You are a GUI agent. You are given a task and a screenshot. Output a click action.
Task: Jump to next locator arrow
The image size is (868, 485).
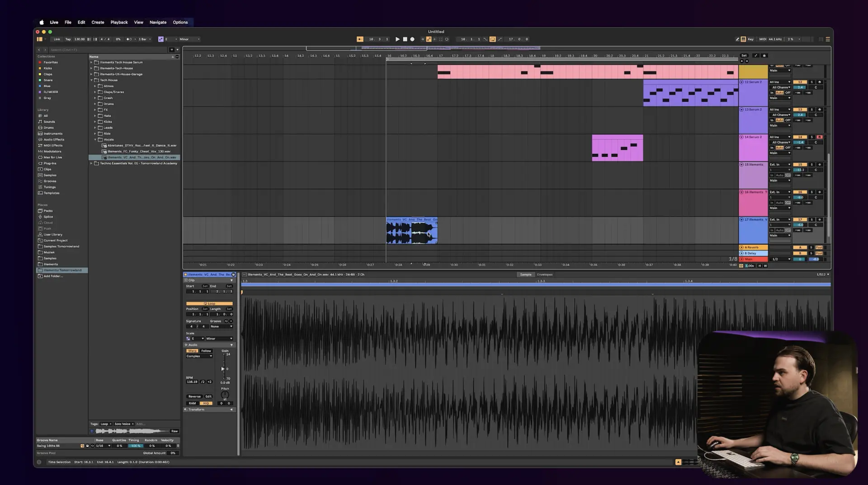(746, 61)
